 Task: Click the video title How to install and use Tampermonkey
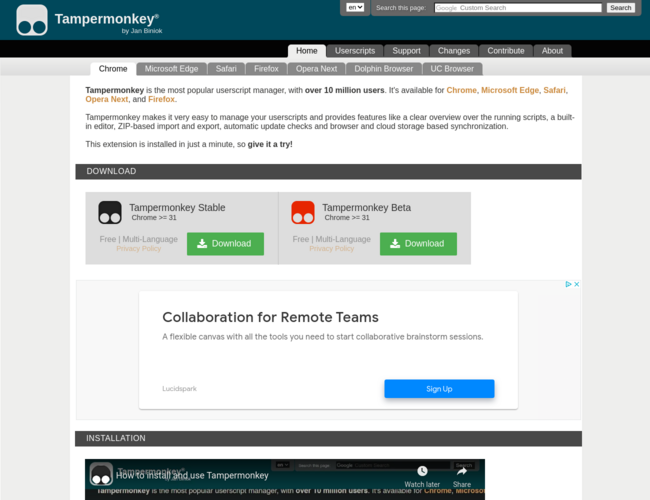coord(192,476)
